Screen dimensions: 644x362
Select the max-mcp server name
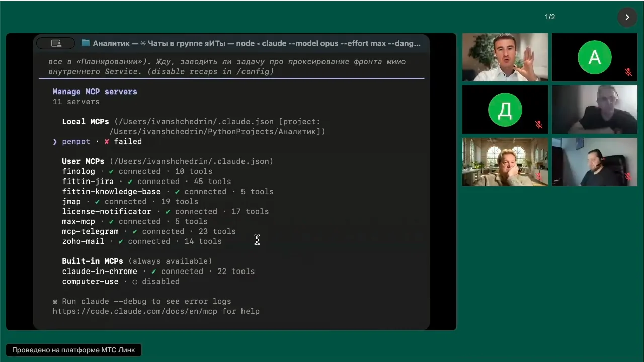[x=78, y=222]
